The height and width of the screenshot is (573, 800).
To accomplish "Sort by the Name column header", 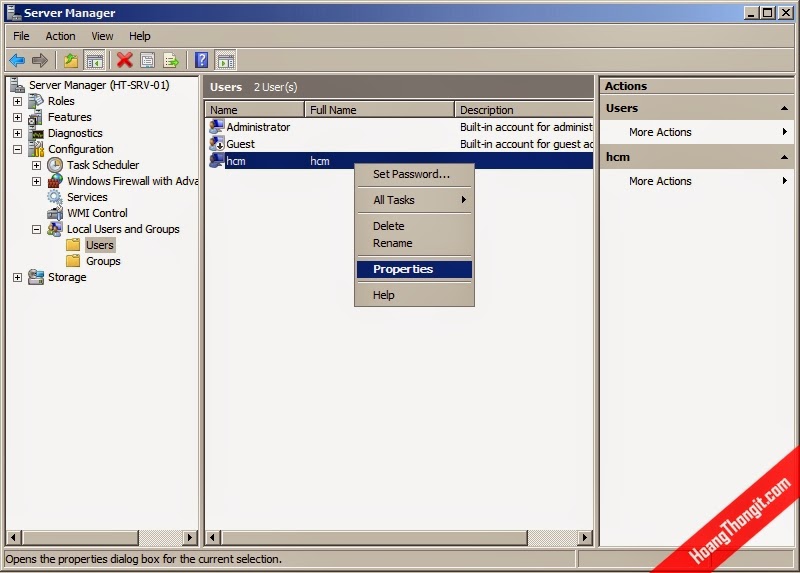I will click(x=254, y=110).
